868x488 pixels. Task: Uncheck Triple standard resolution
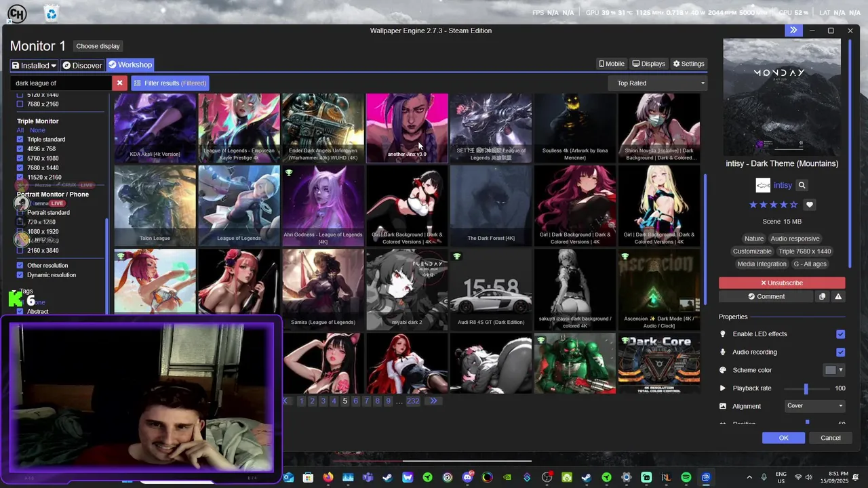click(20, 140)
